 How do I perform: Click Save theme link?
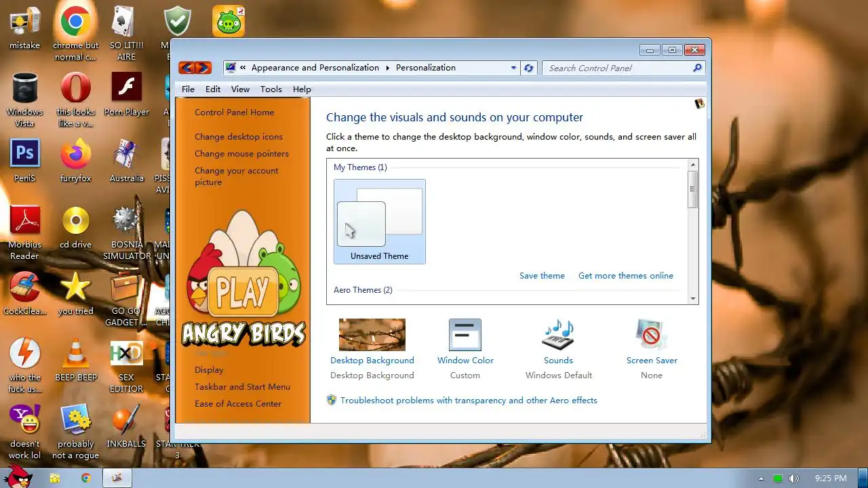coord(542,276)
